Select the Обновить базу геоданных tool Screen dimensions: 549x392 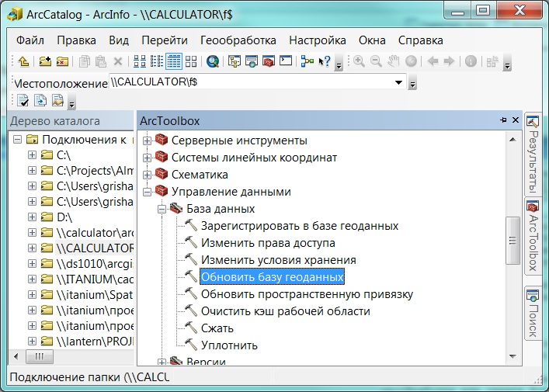[272, 277]
